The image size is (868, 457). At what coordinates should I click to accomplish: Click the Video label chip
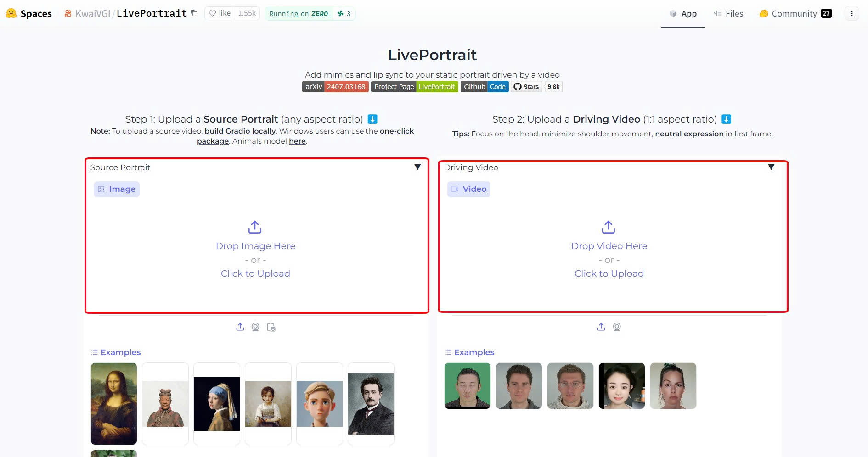pyautogui.click(x=469, y=189)
